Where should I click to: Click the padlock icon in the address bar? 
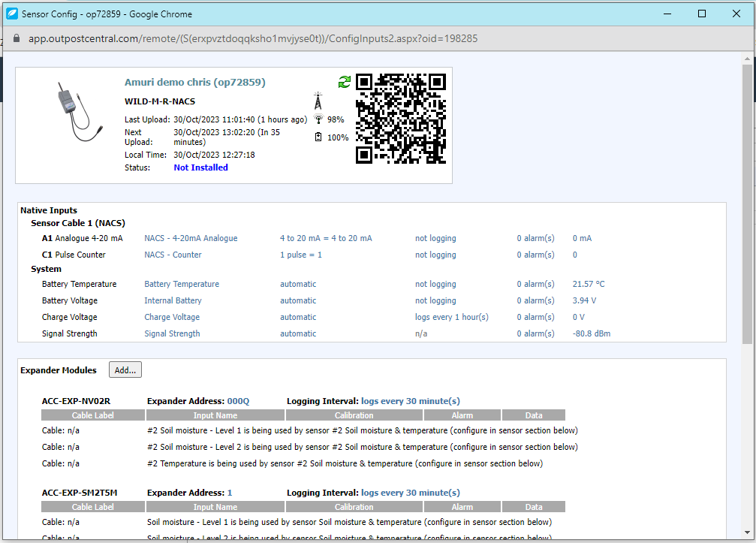click(x=16, y=37)
